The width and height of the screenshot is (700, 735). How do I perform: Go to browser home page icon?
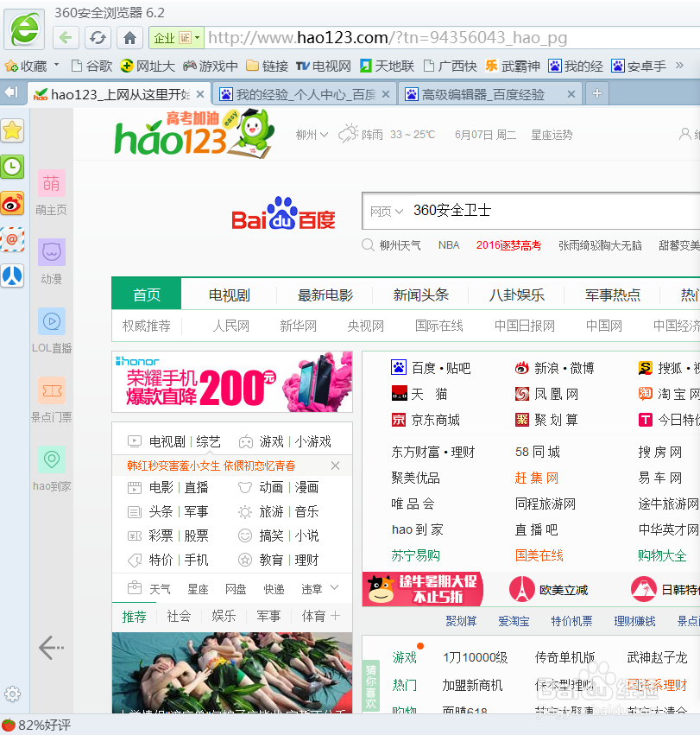[129, 37]
